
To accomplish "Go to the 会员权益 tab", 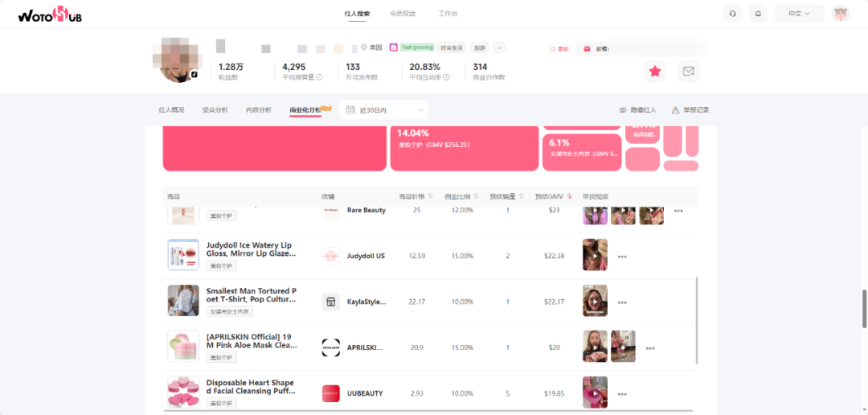I will (x=403, y=14).
